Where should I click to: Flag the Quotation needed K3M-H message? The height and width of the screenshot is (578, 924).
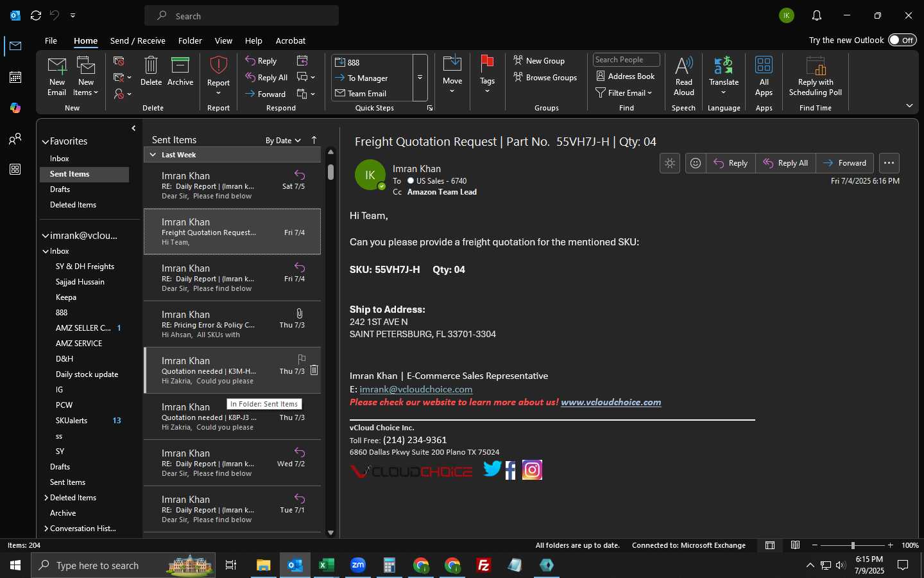302,359
